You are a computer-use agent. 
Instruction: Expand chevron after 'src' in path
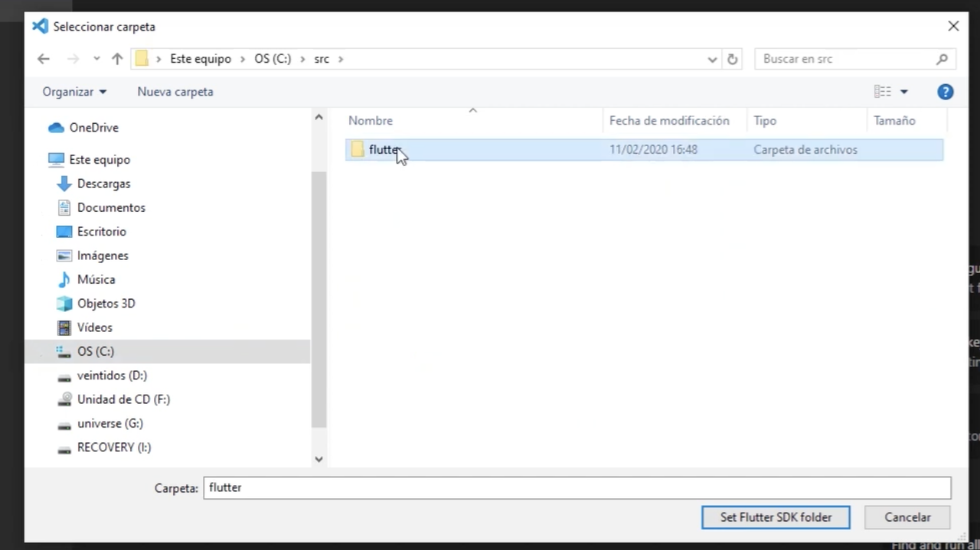[341, 59]
